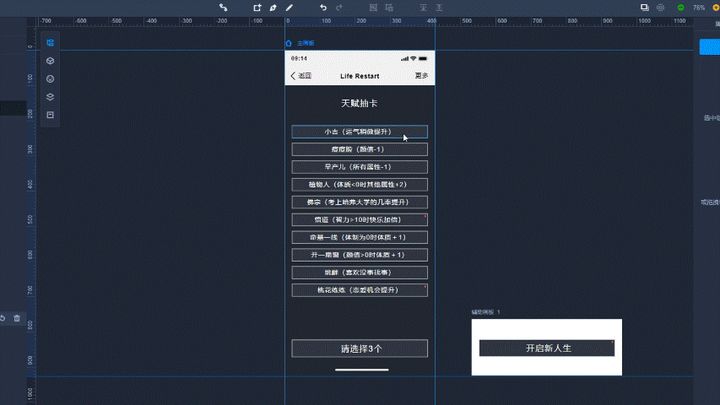
Task: Click the first align icon in top toolbar
Action: tap(423, 7)
